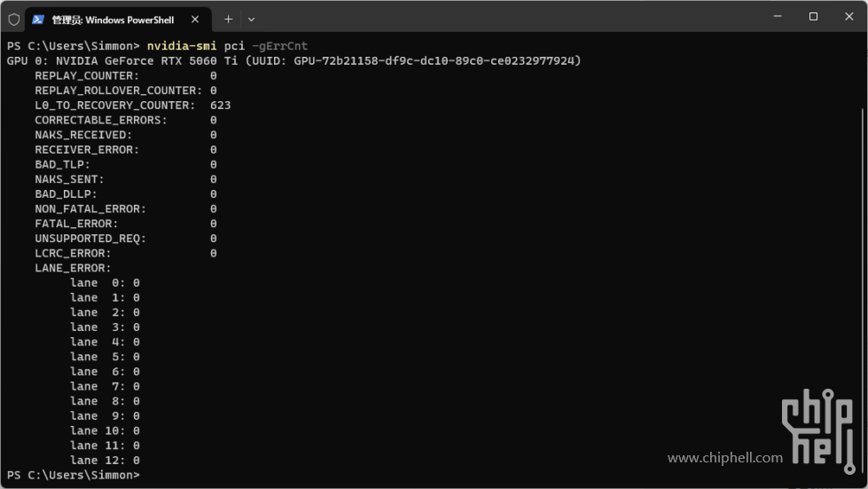Click the BAD_DLLP line
Viewport: 868px width, 489px height.
(x=126, y=193)
